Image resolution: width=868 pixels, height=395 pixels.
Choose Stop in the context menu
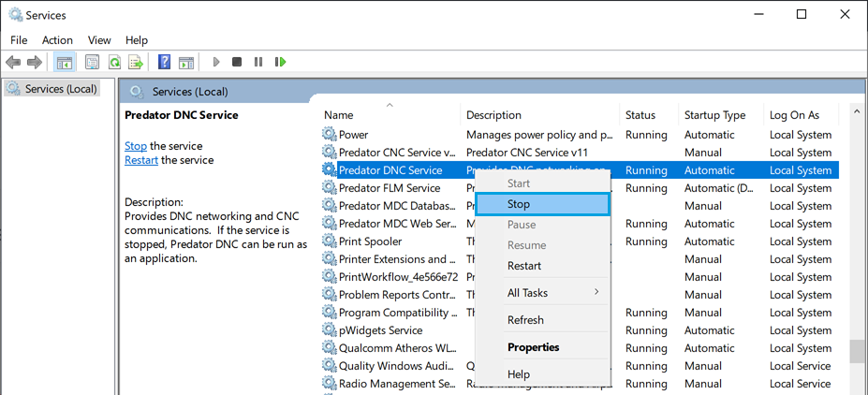(x=542, y=204)
